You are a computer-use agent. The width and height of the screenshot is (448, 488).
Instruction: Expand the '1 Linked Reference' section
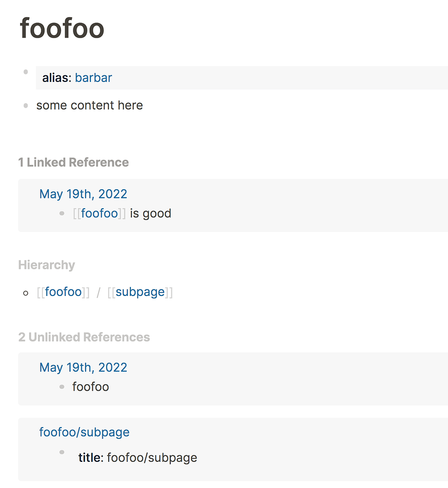(73, 162)
